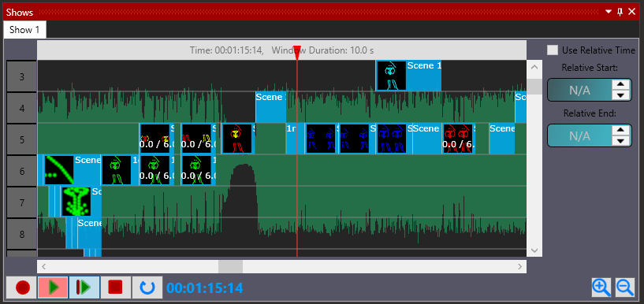Click the Relative End N/A field
Screen dimensions: 644x304
coord(579,135)
